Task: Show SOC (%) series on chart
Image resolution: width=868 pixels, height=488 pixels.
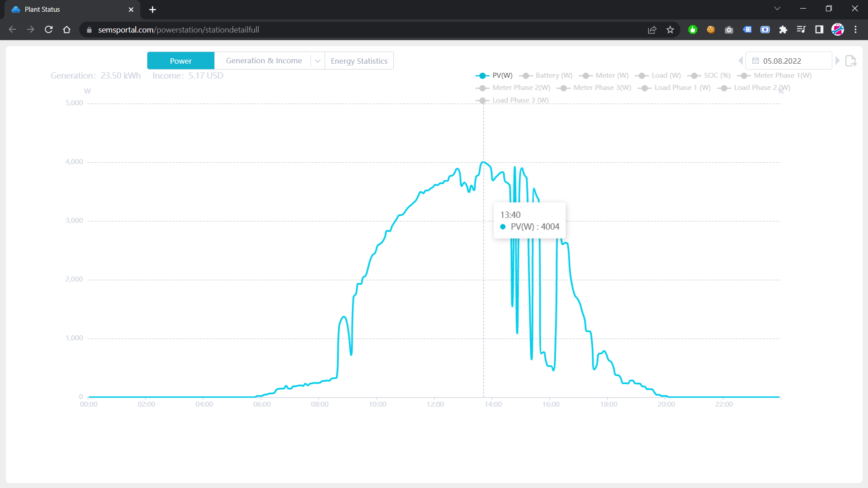Action: pos(709,75)
